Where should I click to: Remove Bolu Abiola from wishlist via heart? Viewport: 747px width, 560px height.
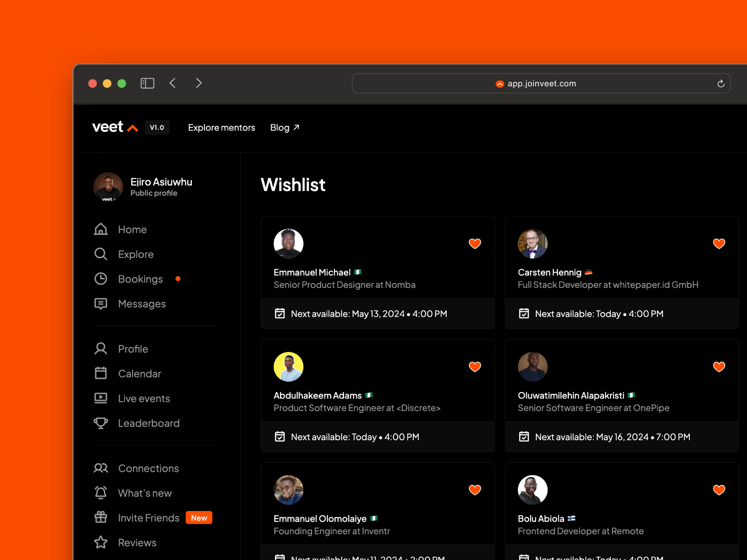click(719, 490)
